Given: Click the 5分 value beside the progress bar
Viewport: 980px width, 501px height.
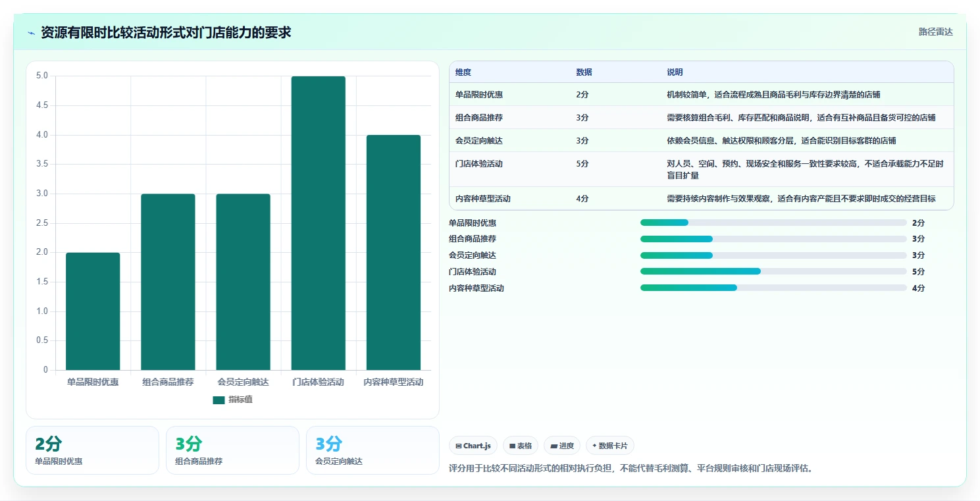Looking at the screenshot, I should (x=919, y=272).
